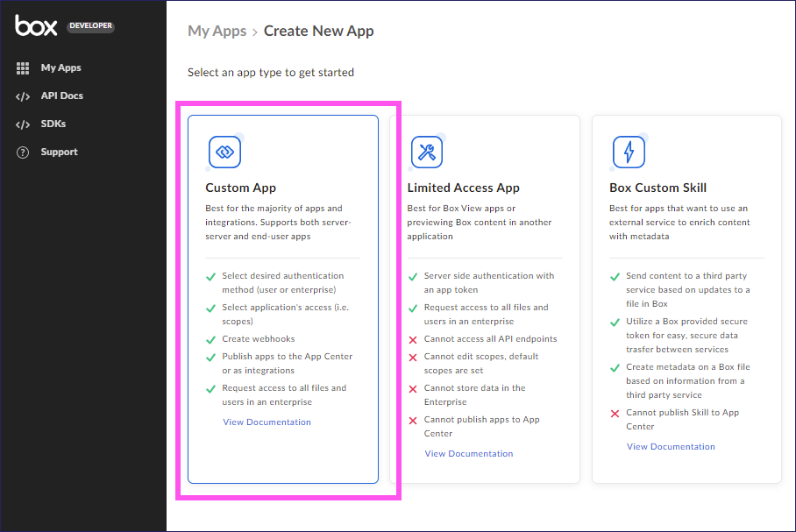Choose the Box Custom Skill card title
The width and height of the screenshot is (796, 532).
point(657,188)
